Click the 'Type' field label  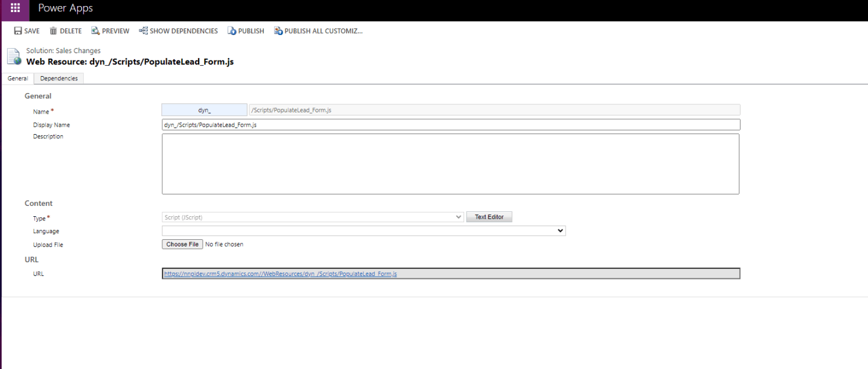[x=39, y=218]
